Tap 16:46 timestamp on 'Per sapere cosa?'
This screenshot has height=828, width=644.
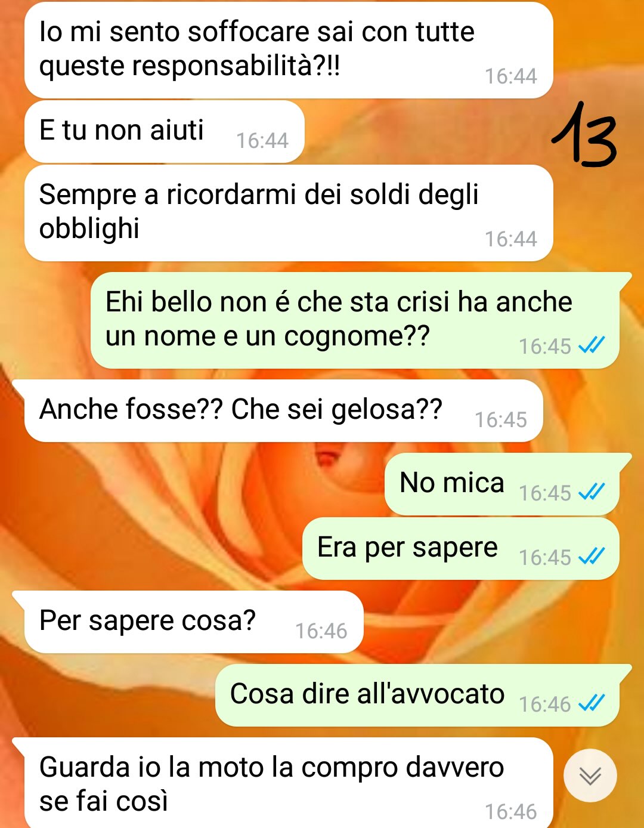click(x=321, y=631)
